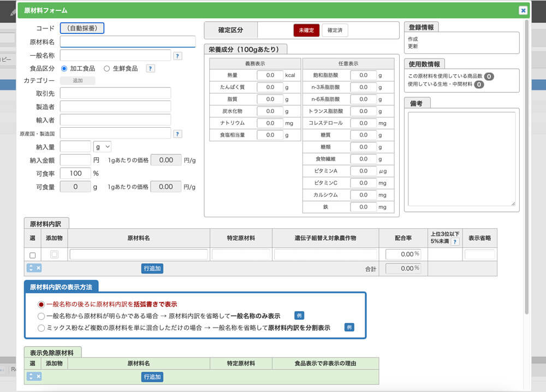Click row sort arrows in 原材料内訳 table
Viewport: 546px width, 392px height.
pyautogui.click(x=31, y=268)
